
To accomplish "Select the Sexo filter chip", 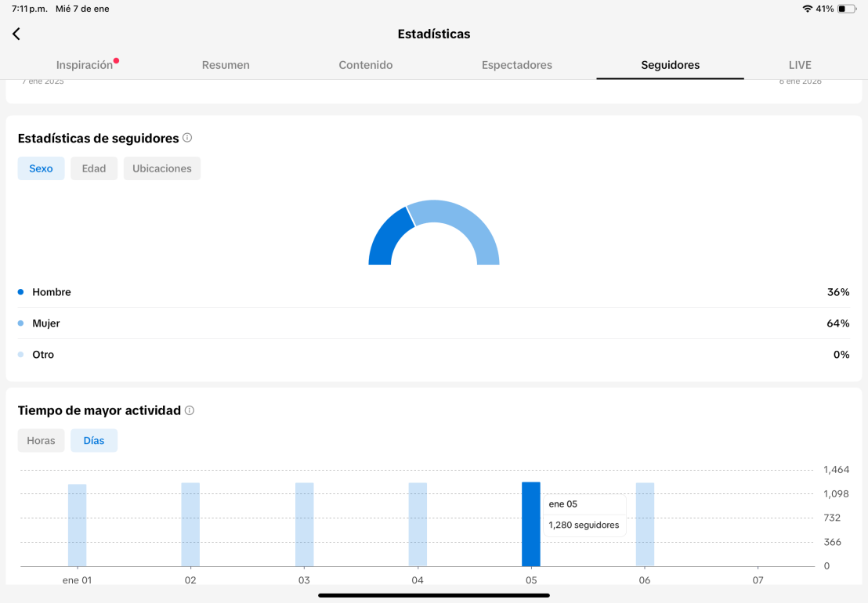I will point(41,168).
